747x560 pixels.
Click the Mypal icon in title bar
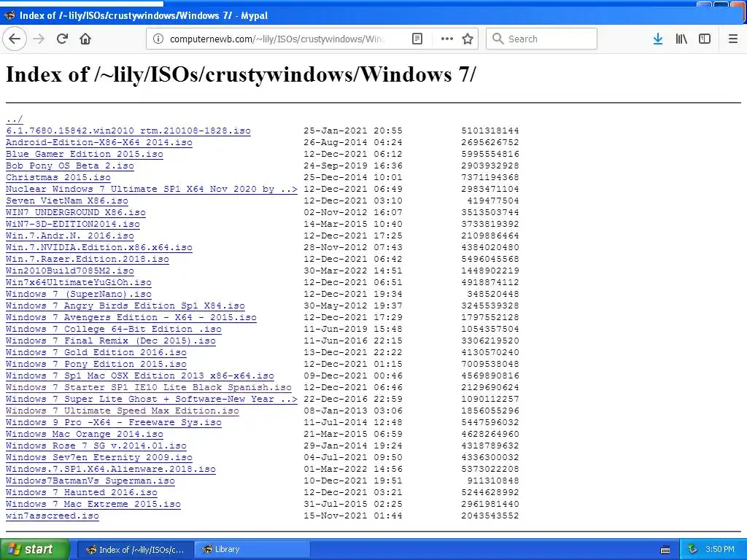tap(9, 15)
